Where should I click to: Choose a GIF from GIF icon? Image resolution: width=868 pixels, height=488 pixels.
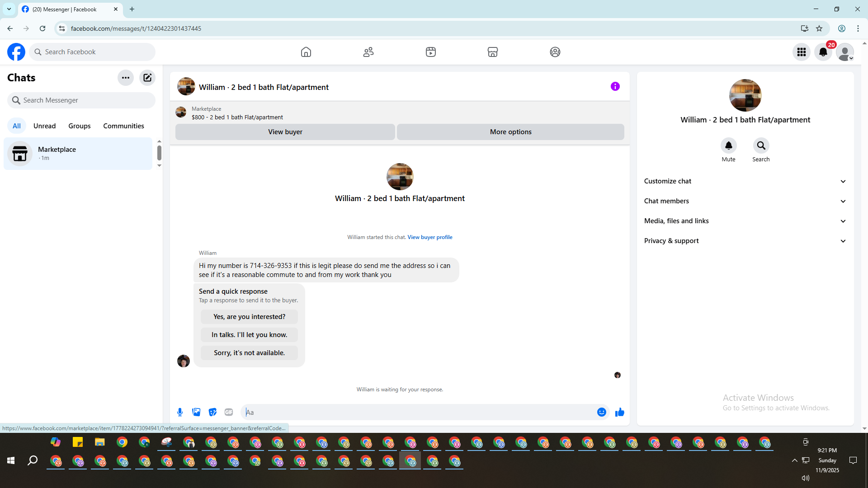[x=229, y=412]
